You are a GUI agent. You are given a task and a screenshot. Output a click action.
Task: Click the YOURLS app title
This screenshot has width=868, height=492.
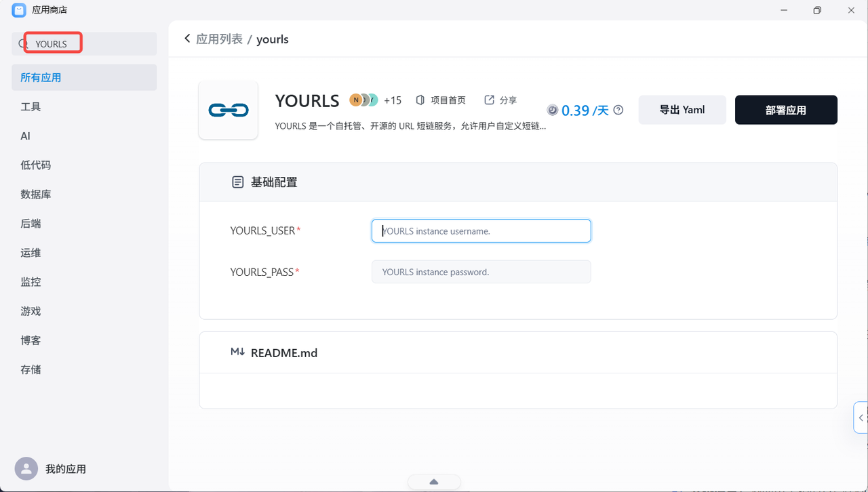pyautogui.click(x=307, y=100)
